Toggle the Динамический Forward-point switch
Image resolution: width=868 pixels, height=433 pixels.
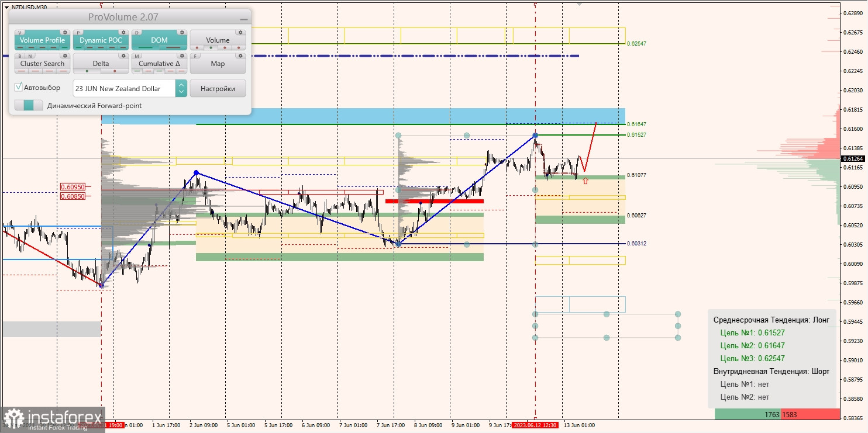click(x=29, y=105)
